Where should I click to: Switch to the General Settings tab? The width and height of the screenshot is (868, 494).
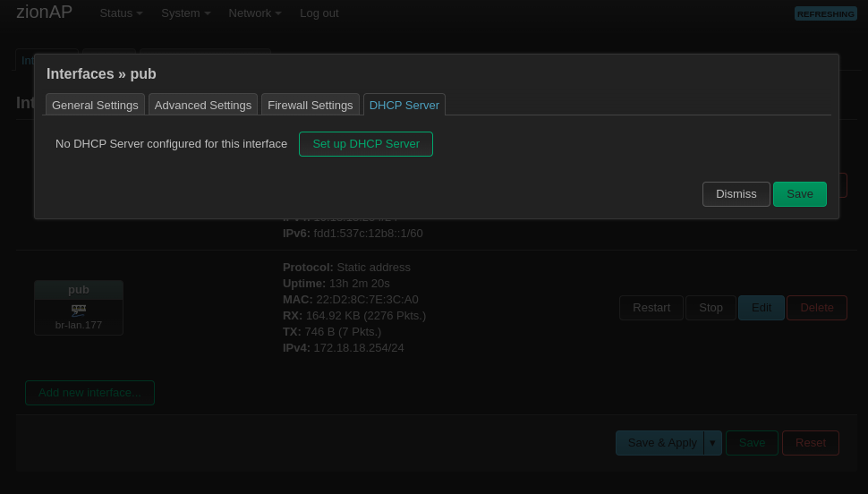point(95,105)
